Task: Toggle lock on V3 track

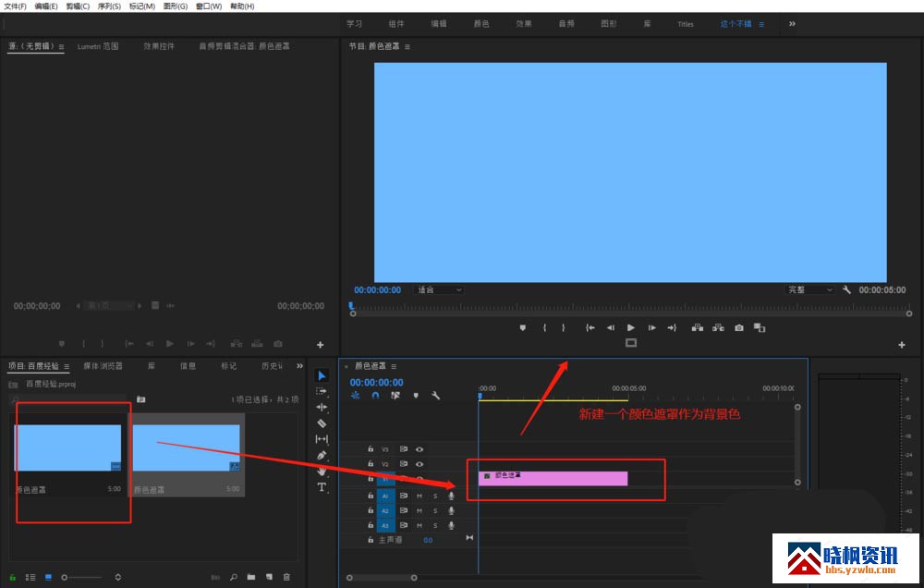Action: tap(371, 448)
